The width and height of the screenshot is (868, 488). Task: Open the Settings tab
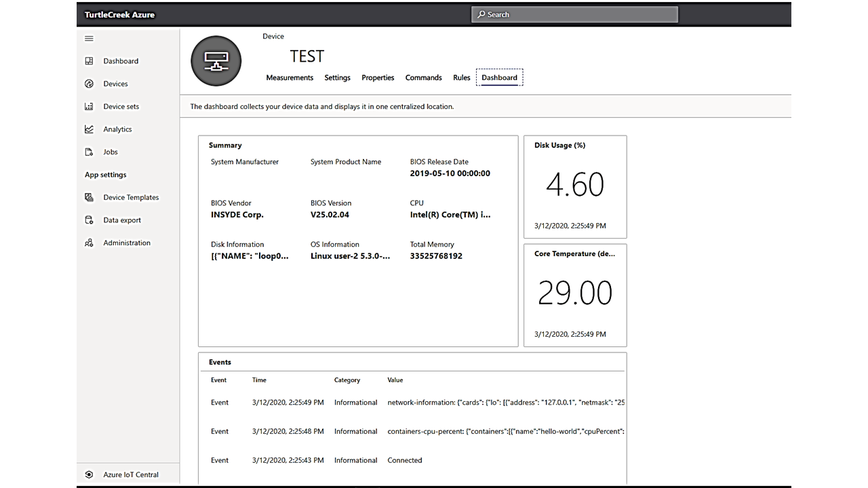[337, 78]
